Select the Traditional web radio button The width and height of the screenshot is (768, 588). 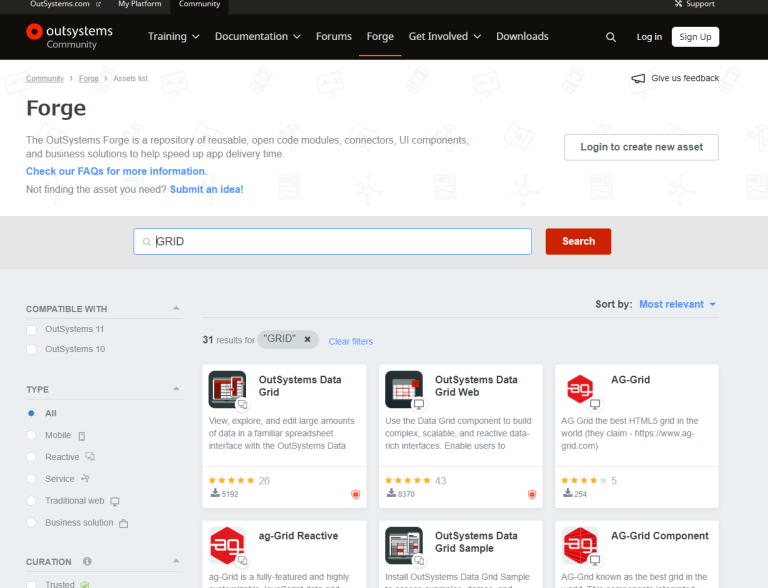(31, 501)
